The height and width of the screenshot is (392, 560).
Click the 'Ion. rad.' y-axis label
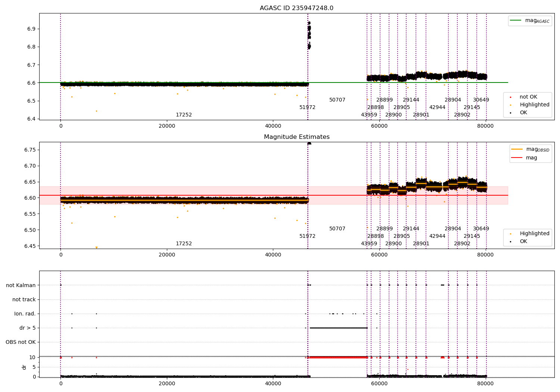(25, 314)
